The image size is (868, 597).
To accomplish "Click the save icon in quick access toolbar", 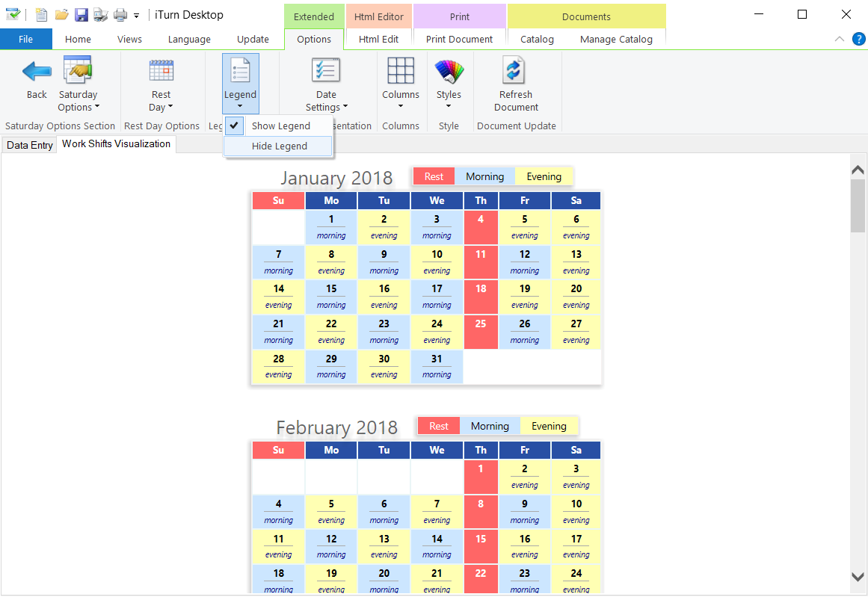I will pos(81,15).
